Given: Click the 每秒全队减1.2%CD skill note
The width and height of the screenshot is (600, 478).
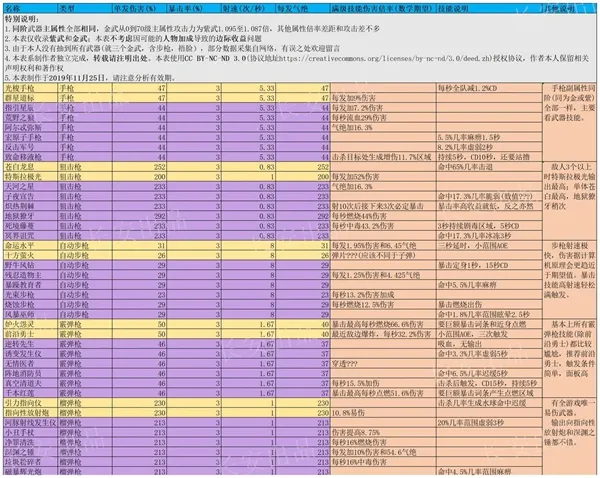Looking at the screenshot, I should coord(489,88).
